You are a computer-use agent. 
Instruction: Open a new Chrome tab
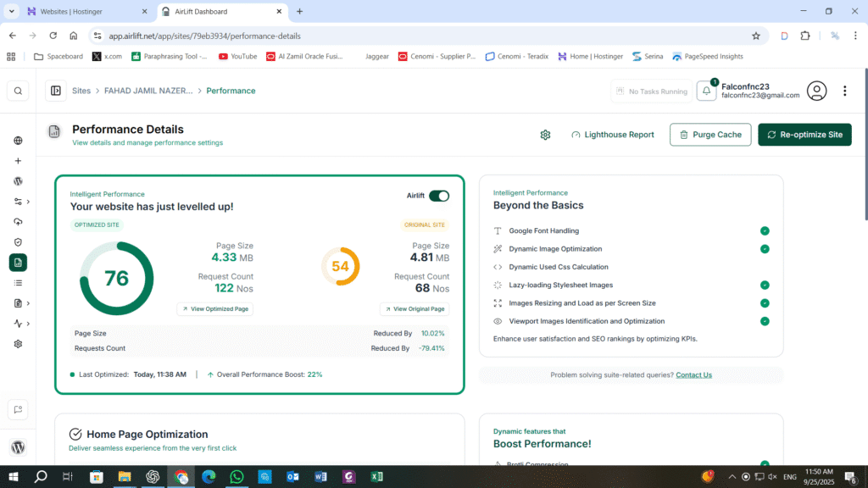[x=299, y=11]
